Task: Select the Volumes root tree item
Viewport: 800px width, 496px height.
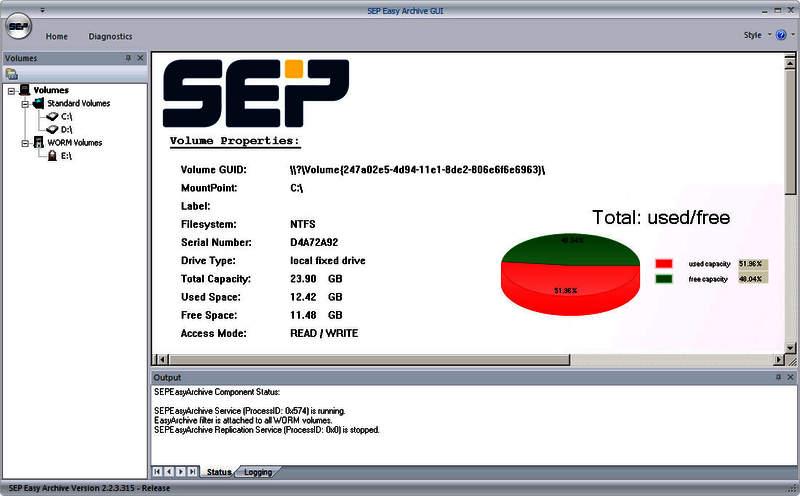Action: pos(51,90)
